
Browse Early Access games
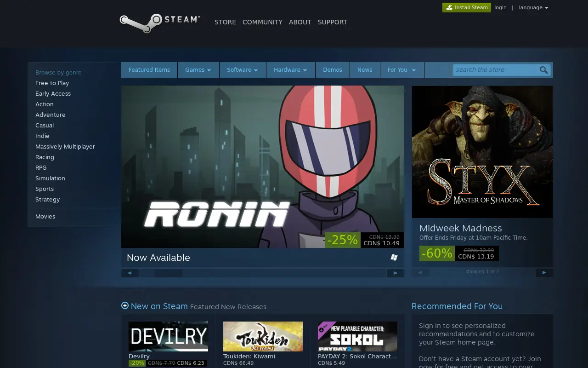pyautogui.click(x=53, y=94)
